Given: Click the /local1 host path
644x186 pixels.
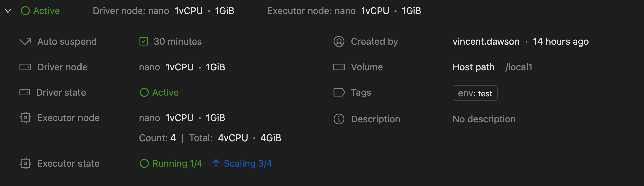Looking at the screenshot, I should [519, 67].
